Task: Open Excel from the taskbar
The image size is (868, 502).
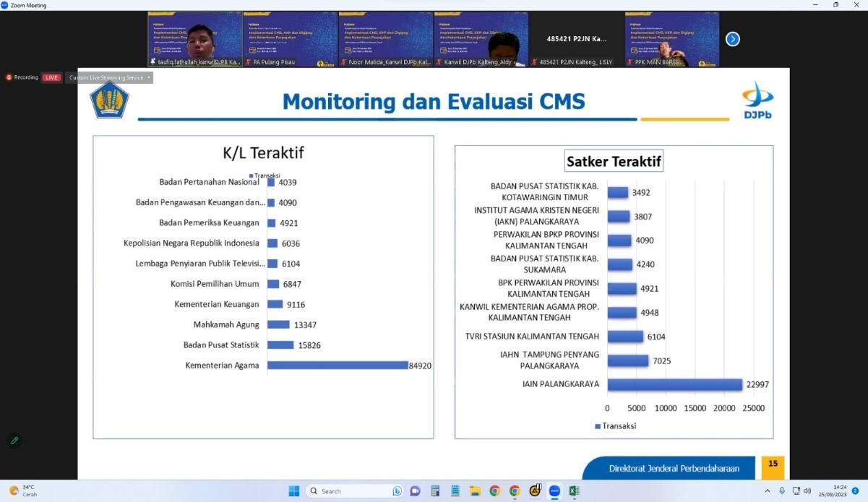Action: pos(574,491)
